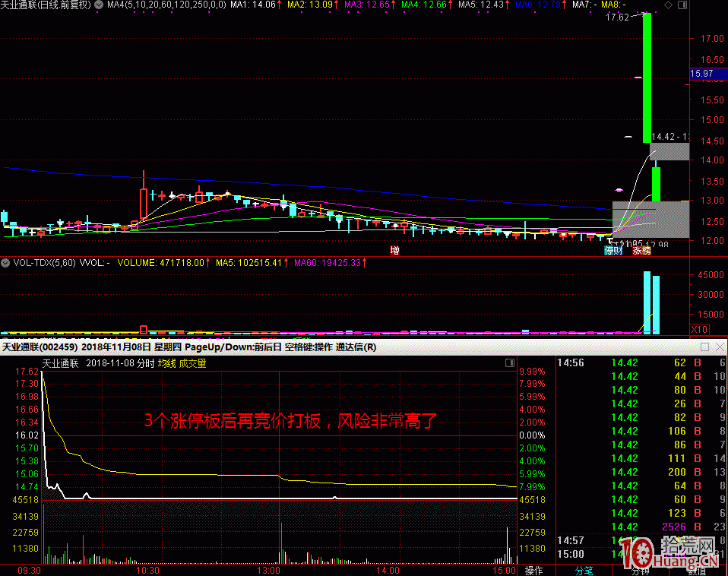Click the 天业通联(日线.前复权) chart title
The height and width of the screenshot is (576, 728).
tap(46, 5)
